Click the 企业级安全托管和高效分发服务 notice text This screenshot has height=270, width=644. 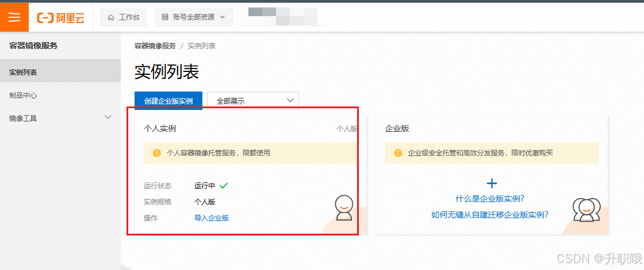point(481,153)
